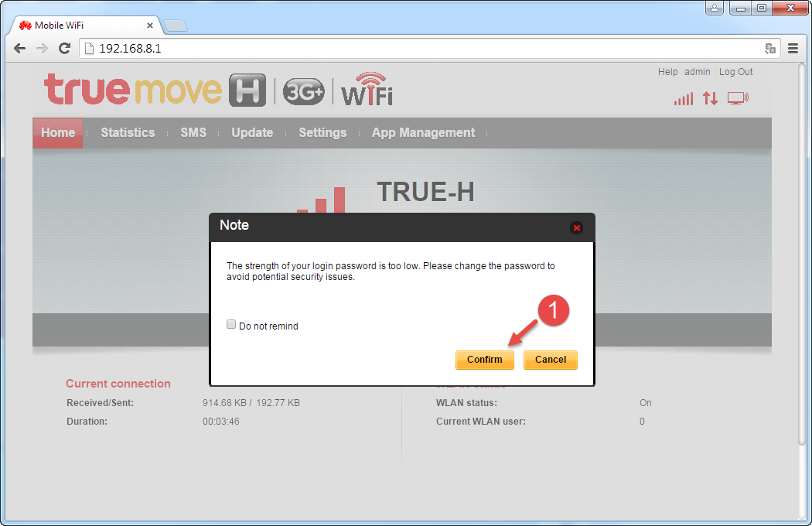The image size is (812, 526).
Task: Select the App Management tab
Action: tap(423, 133)
